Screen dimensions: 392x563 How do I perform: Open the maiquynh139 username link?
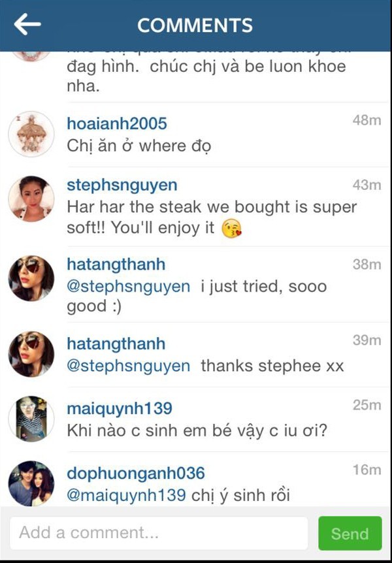120,409
